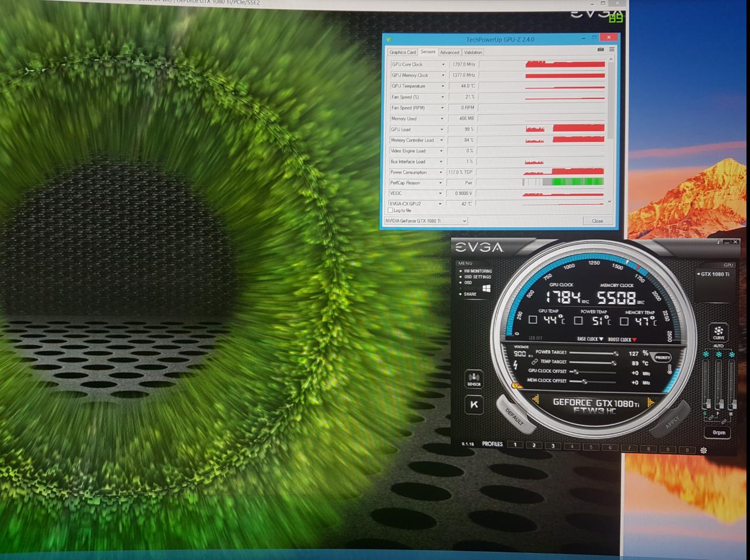Click the P fan icon above second slider
The width and height of the screenshot is (750, 560).
[718, 354]
